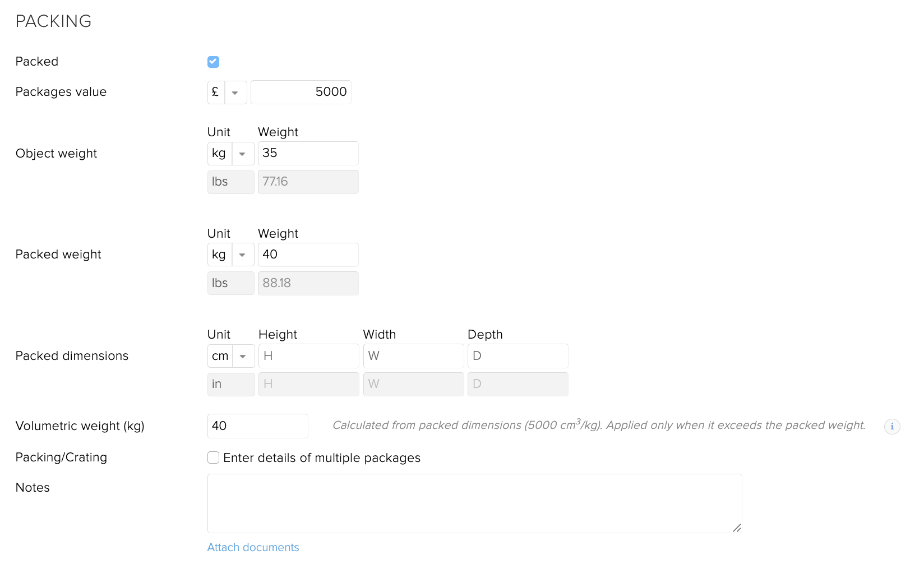
Task: Click inside the Notes text area
Action: pos(474,503)
